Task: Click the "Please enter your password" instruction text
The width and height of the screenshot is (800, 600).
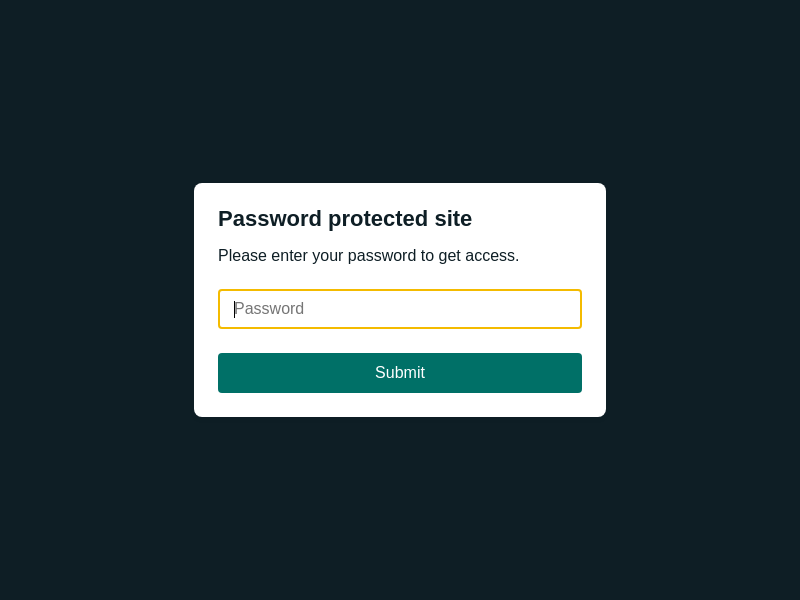Action: coord(368,256)
